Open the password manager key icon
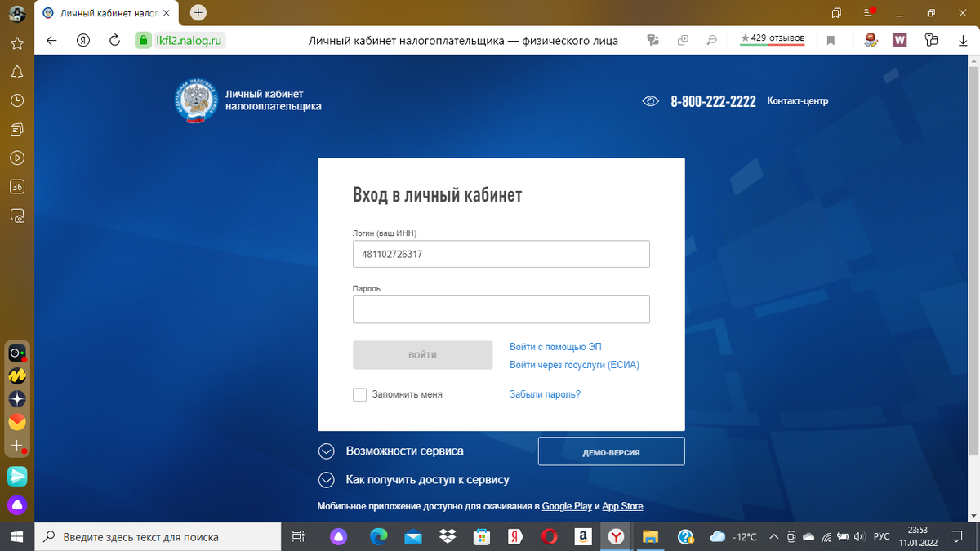Viewport: 980px width, 551px height. [x=932, y=40]
